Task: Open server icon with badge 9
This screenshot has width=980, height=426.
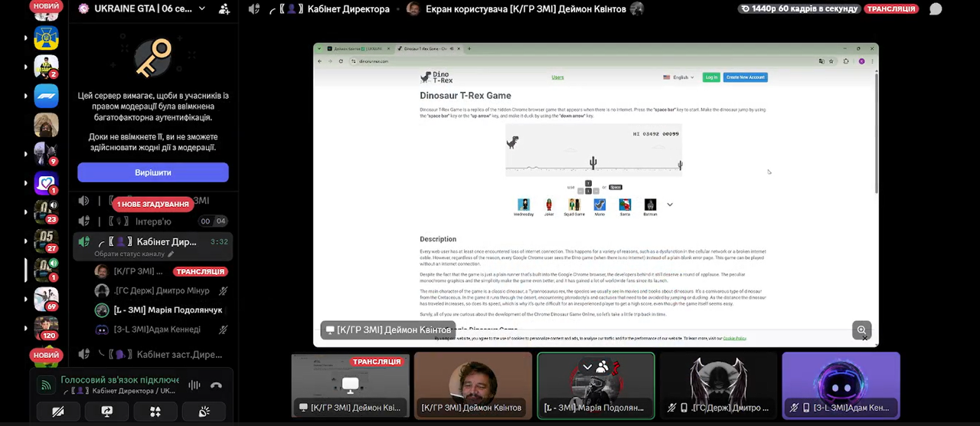Action: point(46,154)
